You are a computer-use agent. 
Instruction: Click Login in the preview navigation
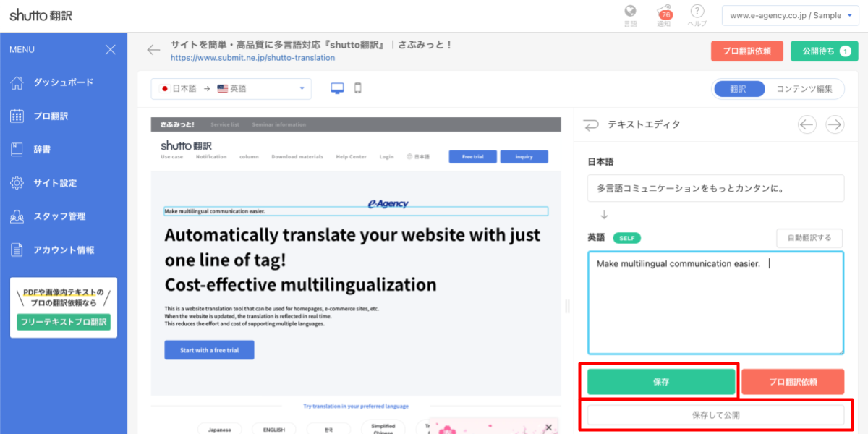386,157
